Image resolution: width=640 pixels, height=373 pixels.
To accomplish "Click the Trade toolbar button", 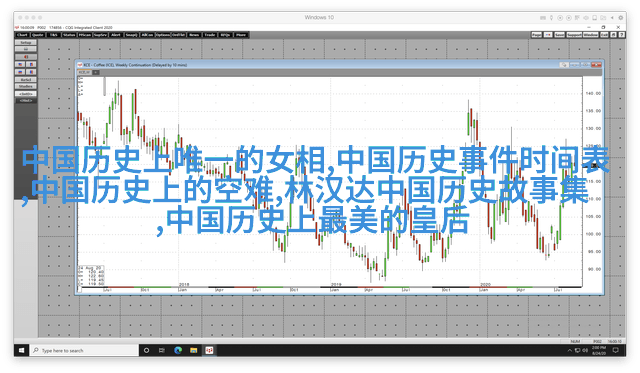I will [210, 35].
